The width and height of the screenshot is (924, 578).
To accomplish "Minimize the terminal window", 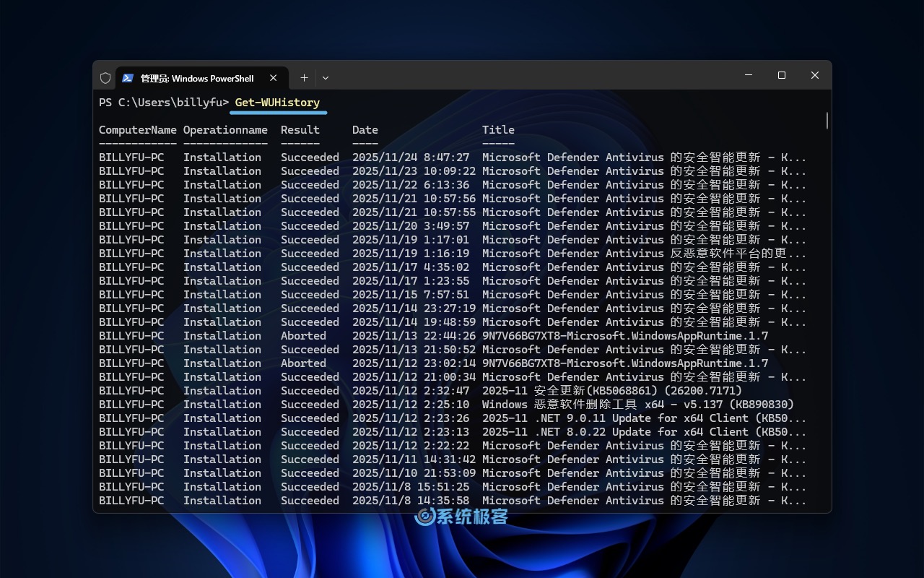I will coord(749,75).
